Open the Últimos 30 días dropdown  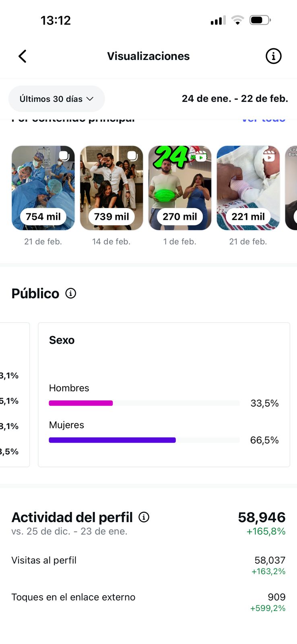(56, 99)
